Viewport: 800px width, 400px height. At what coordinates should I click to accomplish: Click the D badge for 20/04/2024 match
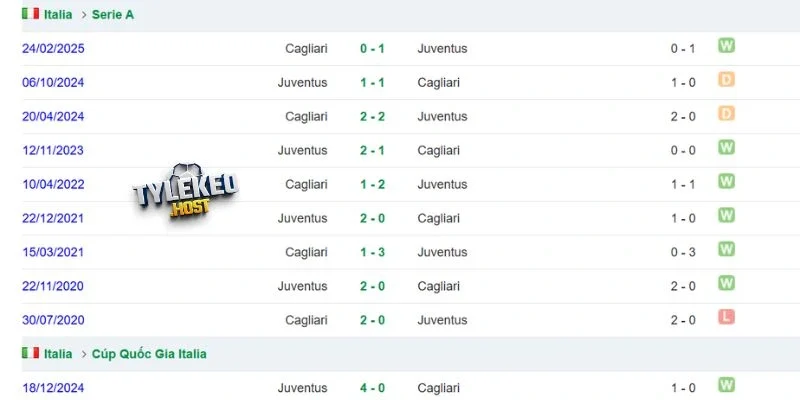coord(727,114)
